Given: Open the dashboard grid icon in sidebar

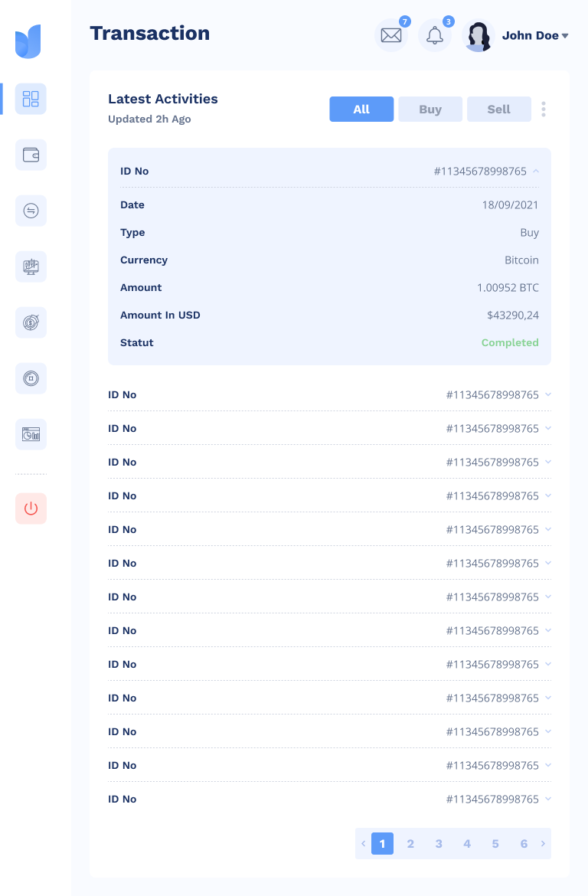Looking at the screenshot, I should coord(31,99).
